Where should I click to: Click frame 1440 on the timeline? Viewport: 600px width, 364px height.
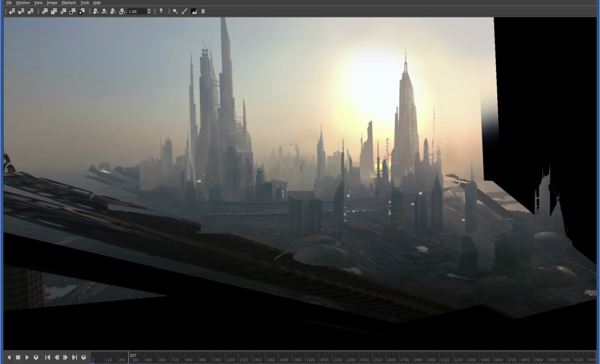click(x=257, y=360)
